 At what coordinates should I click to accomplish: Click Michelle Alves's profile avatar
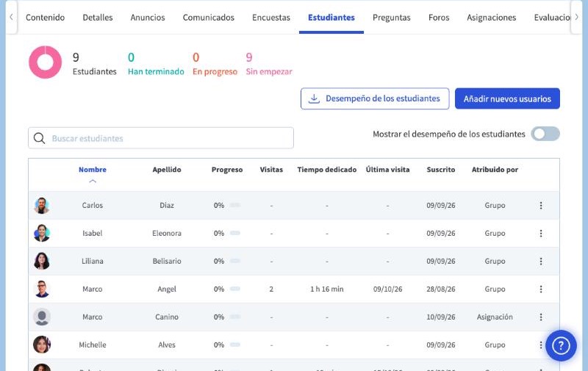(x=42, y=345)
